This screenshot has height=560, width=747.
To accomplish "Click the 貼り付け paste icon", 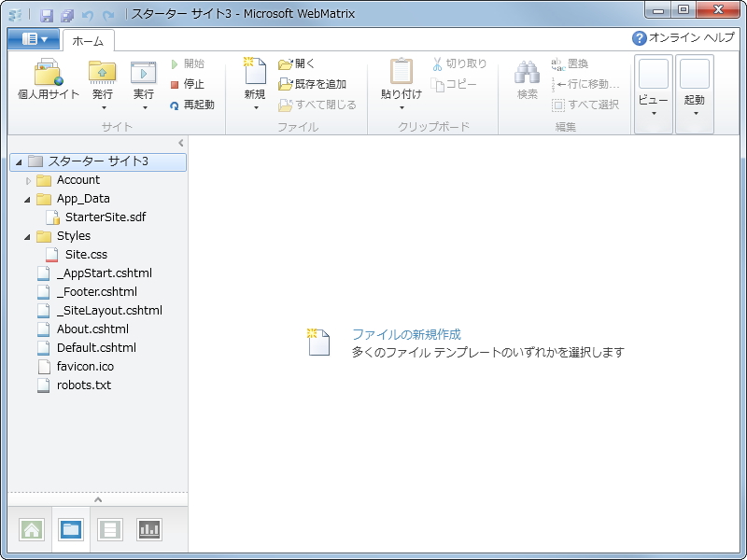I will point(402,72).
